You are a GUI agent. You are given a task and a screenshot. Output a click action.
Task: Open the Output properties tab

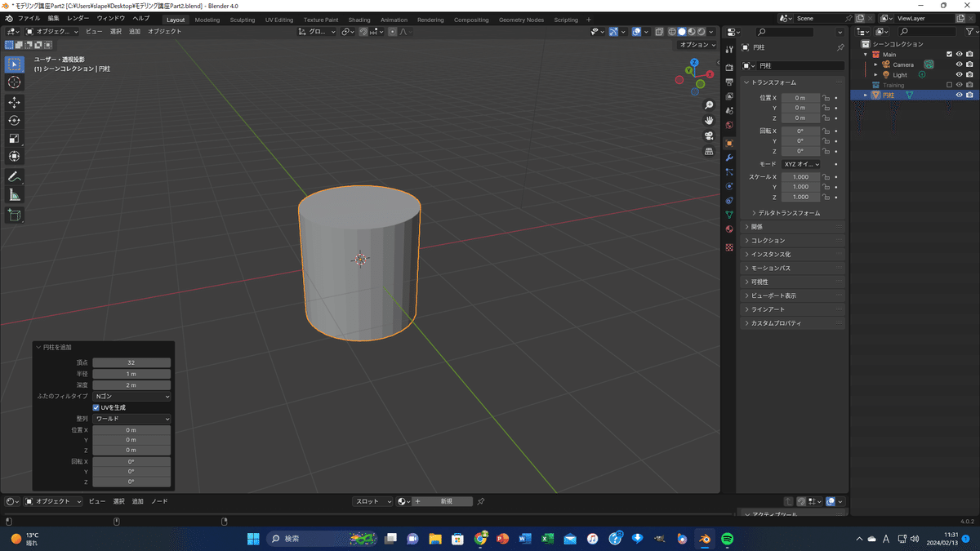729,82
